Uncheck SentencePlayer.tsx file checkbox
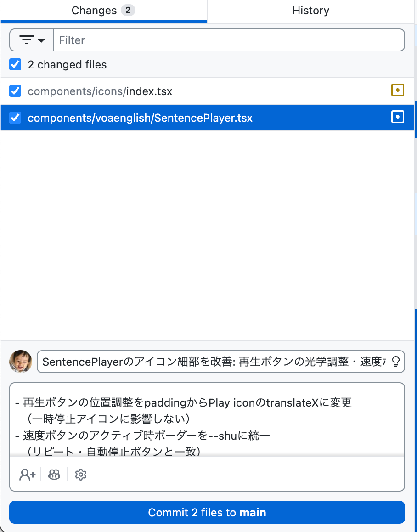Screen dimensions: 417x532 pyautogui.click(x=15, y=118)
